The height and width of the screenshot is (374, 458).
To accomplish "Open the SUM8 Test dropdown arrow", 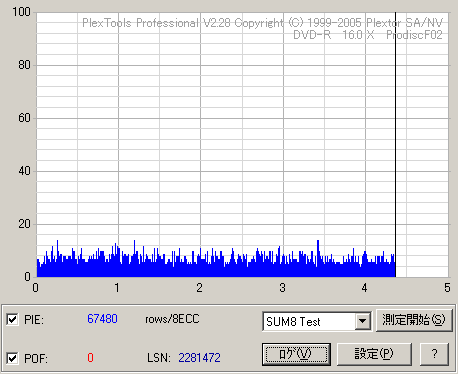I will tap(362, 321).
